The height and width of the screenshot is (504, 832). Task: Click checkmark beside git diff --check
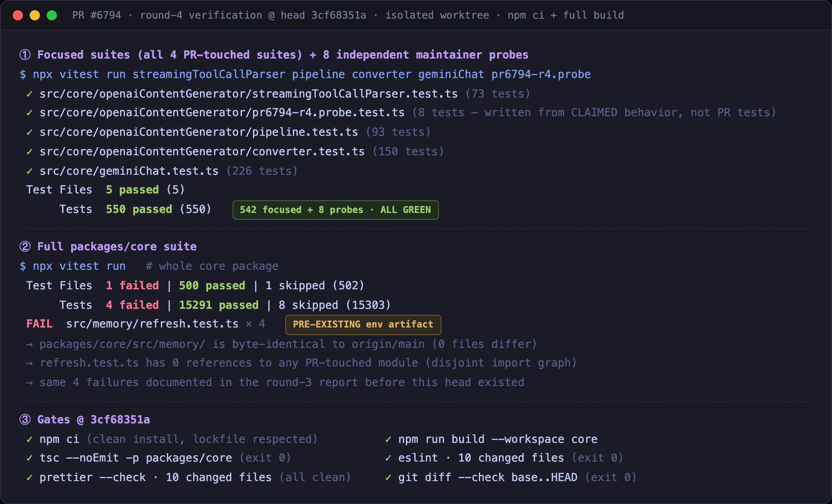tap(388, 477)
